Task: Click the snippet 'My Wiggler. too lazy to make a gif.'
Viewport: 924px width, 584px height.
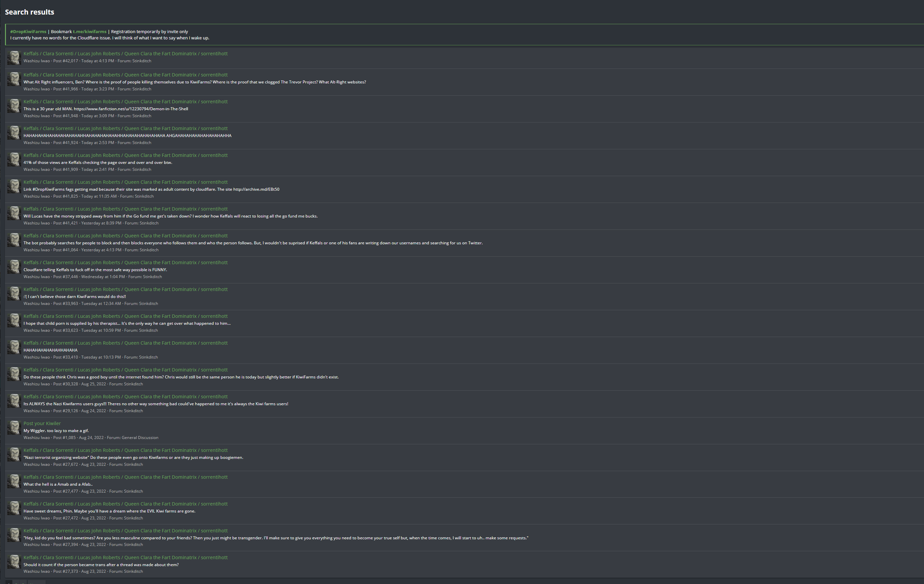Action: pyautogui.click(x=56, y=431)
